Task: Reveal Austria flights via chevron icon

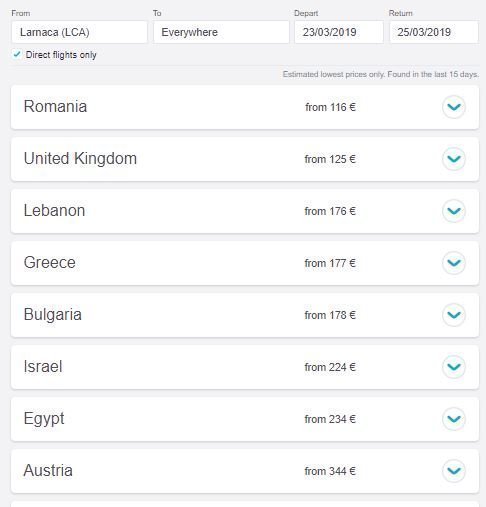Action: pyautogui.click(x=454, y=471)
